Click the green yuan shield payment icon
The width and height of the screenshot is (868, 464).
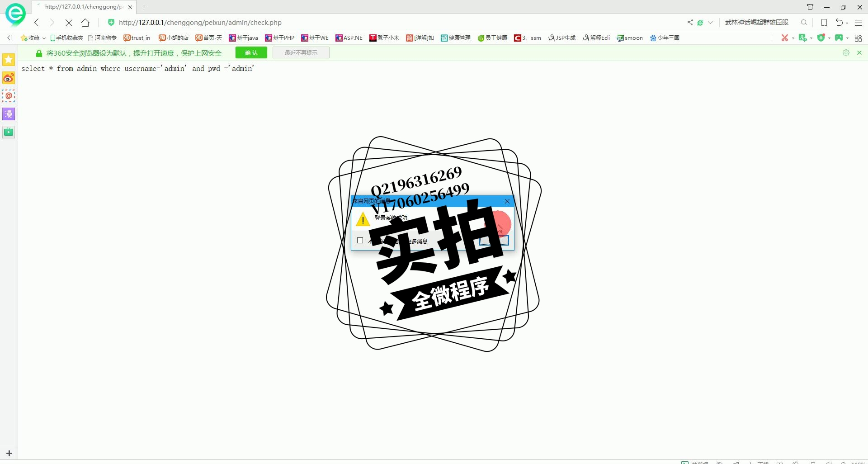pyautogui.click(x=821, y=38)
